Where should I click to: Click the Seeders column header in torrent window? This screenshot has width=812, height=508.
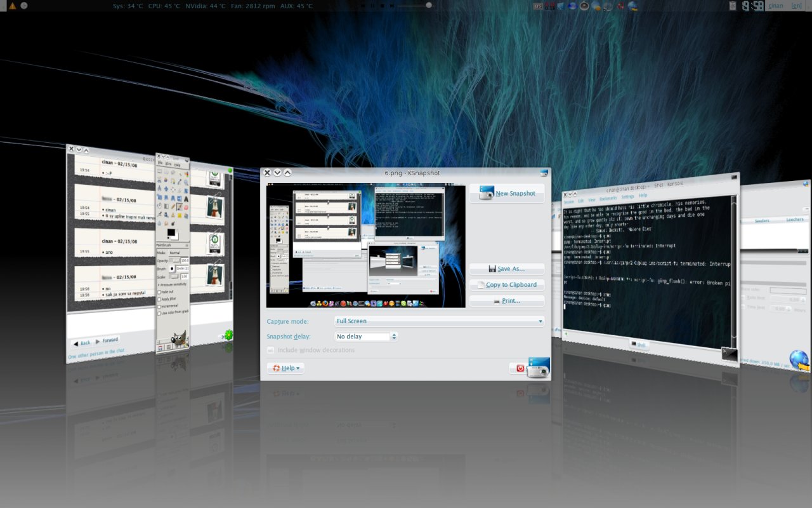tap(762, 220)
